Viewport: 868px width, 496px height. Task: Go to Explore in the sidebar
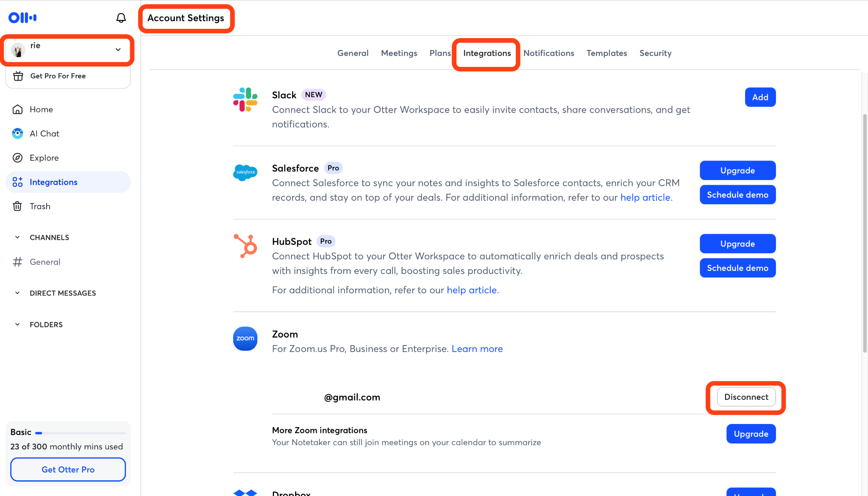(x=68, y=158)
